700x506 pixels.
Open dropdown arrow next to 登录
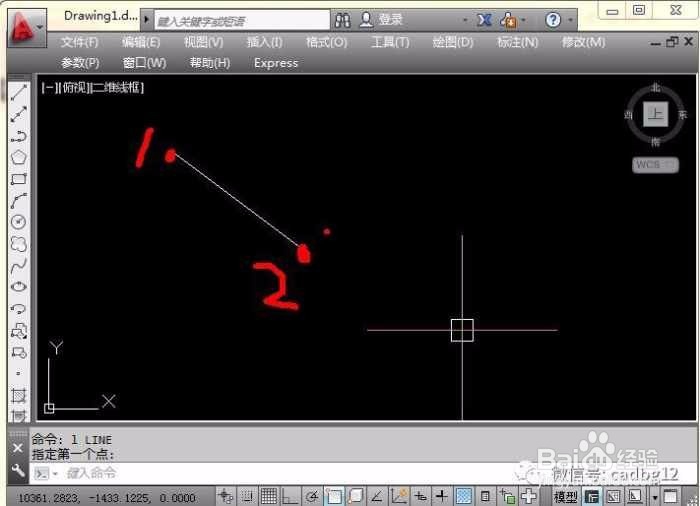(x=464, y=20)
